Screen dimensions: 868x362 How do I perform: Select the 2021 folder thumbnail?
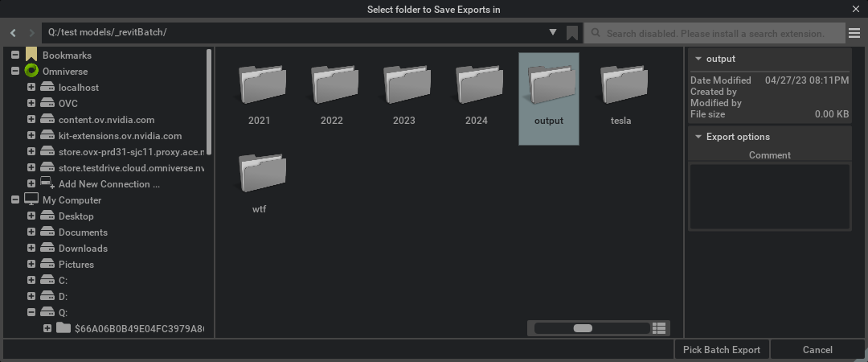click(262, 84)
